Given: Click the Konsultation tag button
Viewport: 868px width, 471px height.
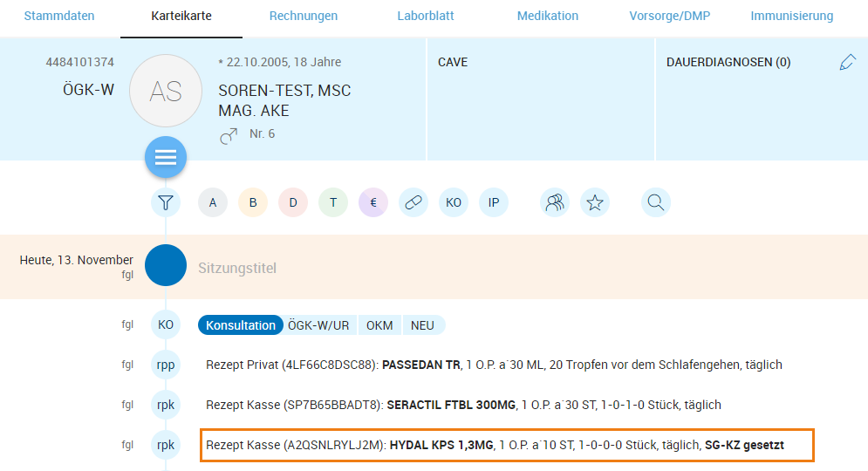Looking at the screenshot, I should click(241, 325).
